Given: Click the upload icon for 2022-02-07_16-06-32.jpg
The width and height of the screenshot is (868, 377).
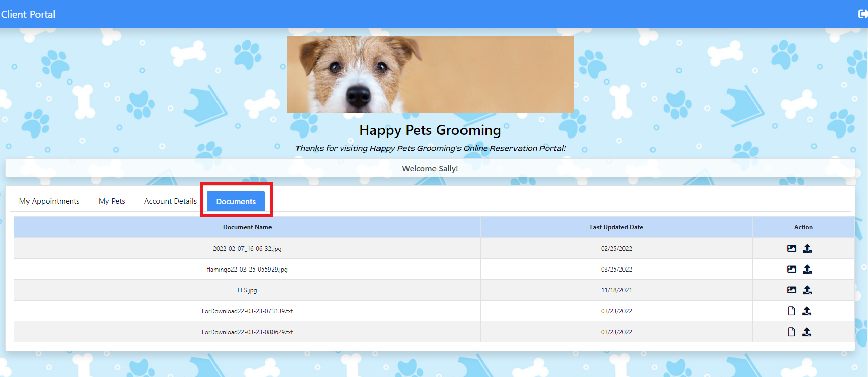Looking at the screenshot, I should tap(807, 248).
